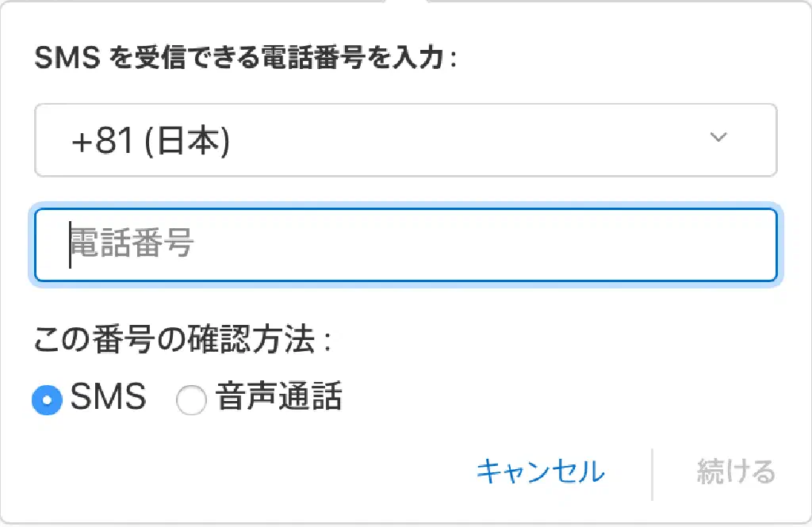Select the SMS radio button circle
812x527 pixels.
(47, 400)
